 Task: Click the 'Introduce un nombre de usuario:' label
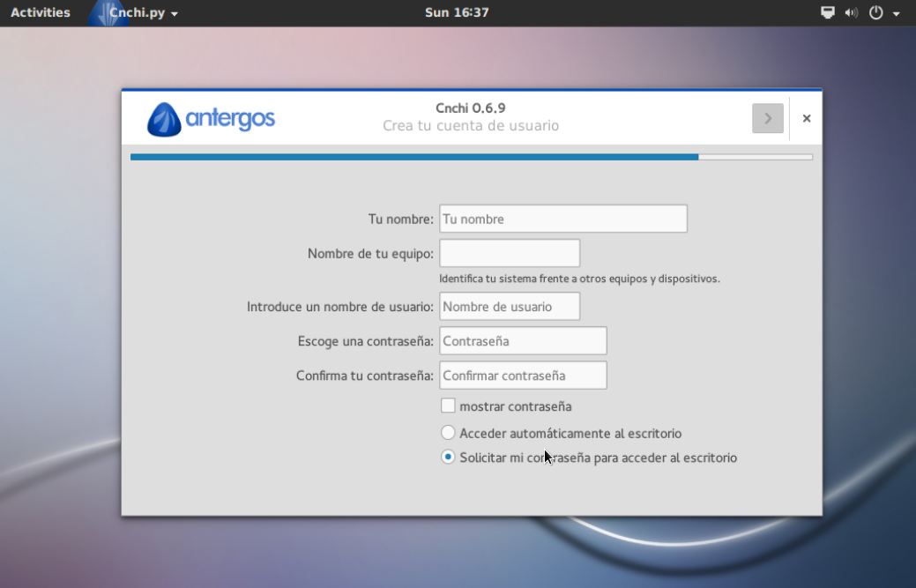340,307
